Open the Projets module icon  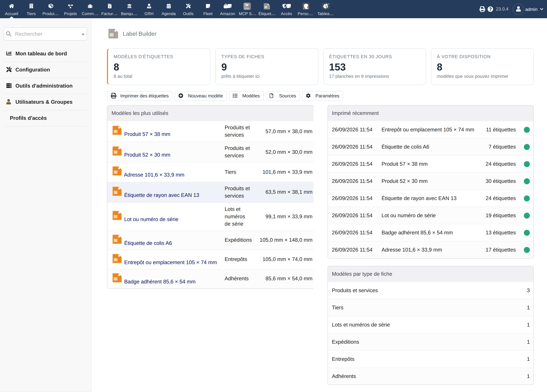pos(70,6)
